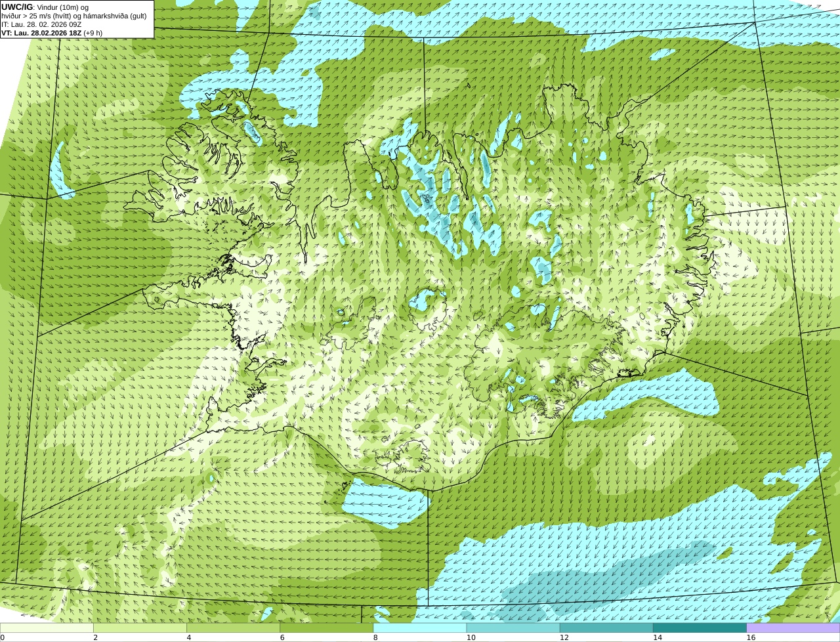
Task: Click the lavender legend swatch above 16 m/s
Action: tap(793, 628)
